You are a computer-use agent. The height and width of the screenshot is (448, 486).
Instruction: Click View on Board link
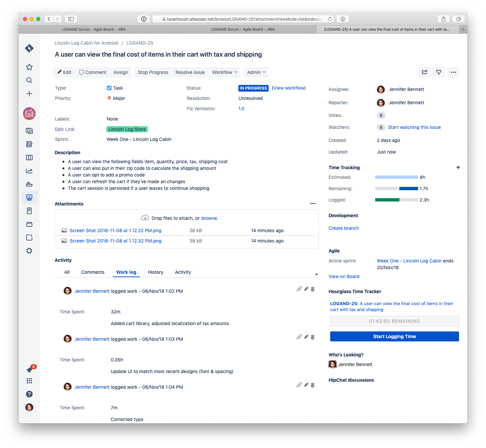tap(344, 276)
